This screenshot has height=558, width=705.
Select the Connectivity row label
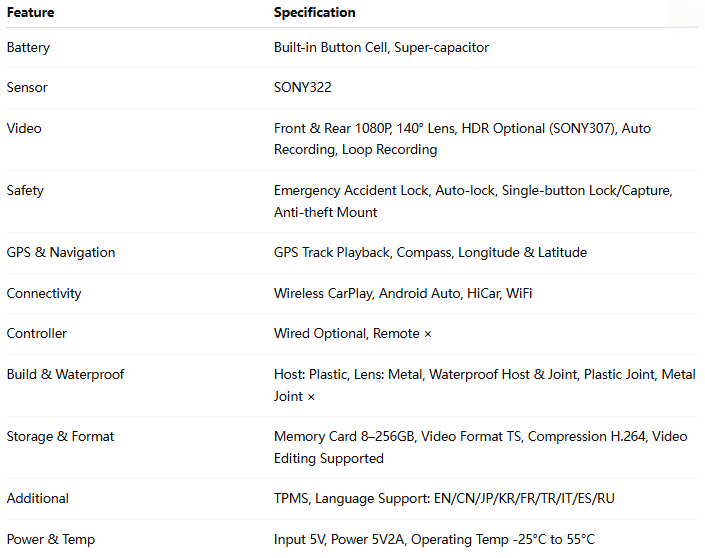44,294
